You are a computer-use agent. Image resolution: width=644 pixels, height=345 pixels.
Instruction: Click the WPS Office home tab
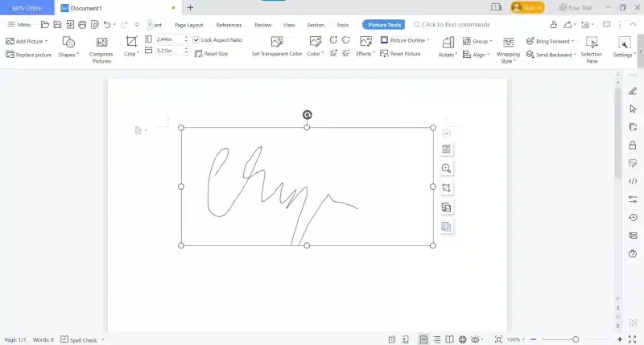27,8
